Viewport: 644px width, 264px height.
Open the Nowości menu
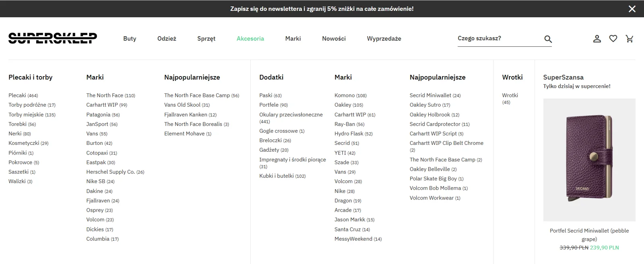(334, 39)
